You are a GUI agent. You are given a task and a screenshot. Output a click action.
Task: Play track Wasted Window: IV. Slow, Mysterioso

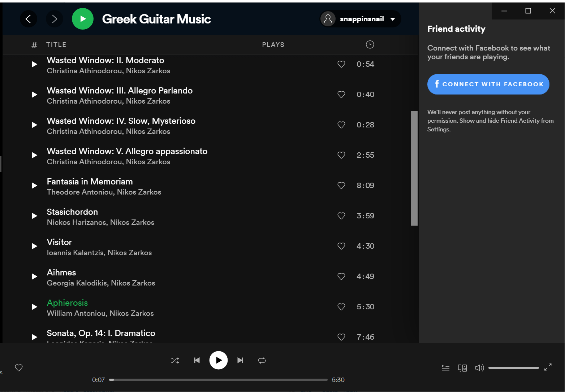pos(34,125)
